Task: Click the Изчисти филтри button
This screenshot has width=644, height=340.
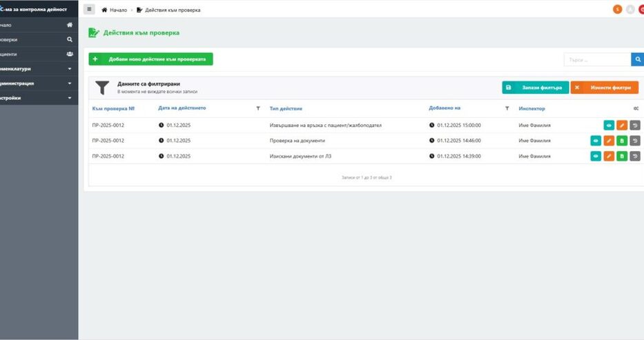Action: tap(604, 88)
